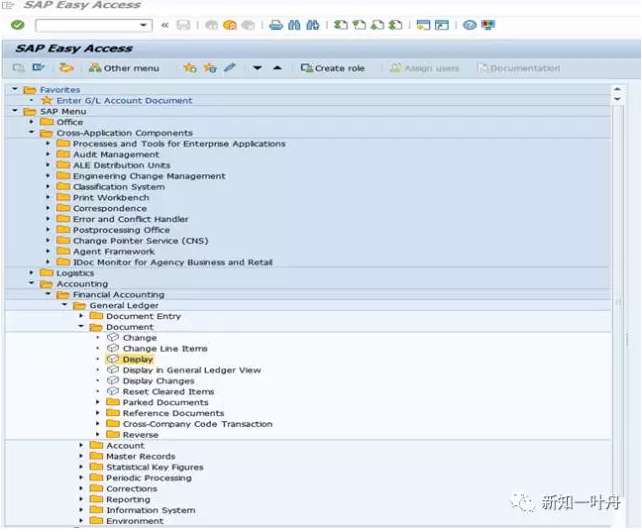Open Enter G/L Account Document favorite

124,100
